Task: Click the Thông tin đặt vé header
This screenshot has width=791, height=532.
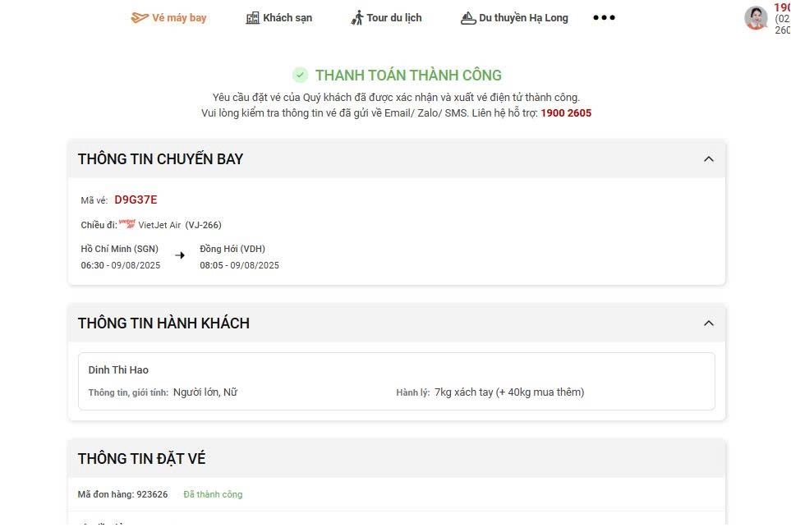Action: (141, 458)
